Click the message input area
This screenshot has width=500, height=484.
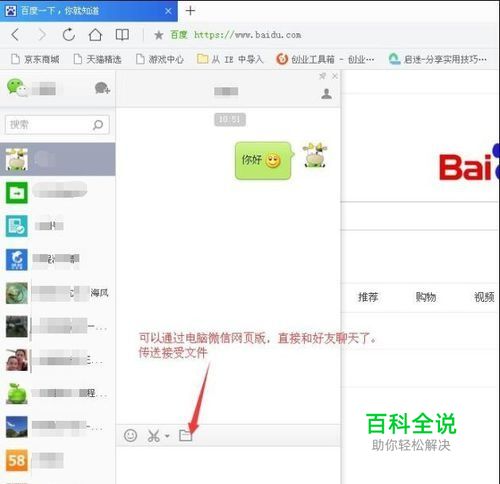[x=228, y=465]
